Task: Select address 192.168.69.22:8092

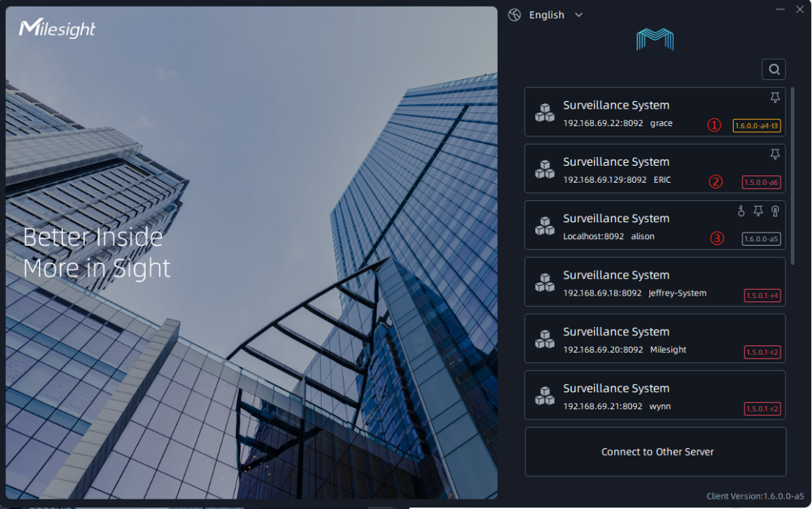Action: tap(603, 123)
